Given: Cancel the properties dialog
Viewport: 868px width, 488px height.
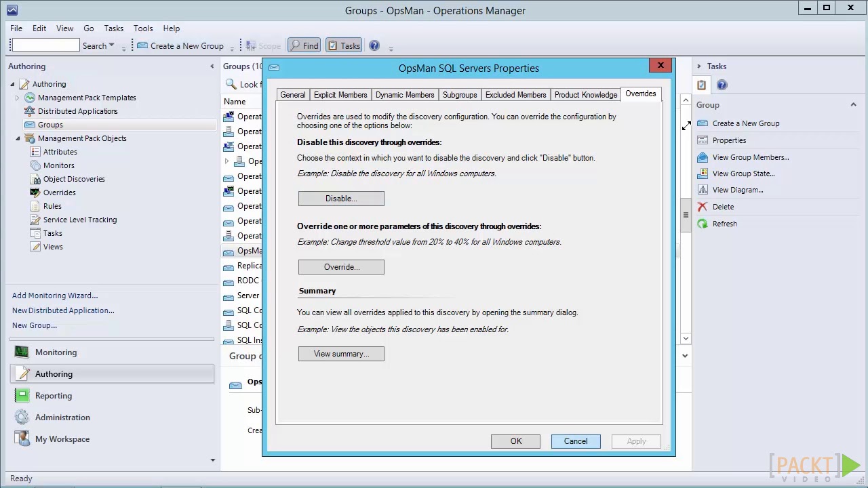Looking at the screenshot, I should [x=576, y=441].
